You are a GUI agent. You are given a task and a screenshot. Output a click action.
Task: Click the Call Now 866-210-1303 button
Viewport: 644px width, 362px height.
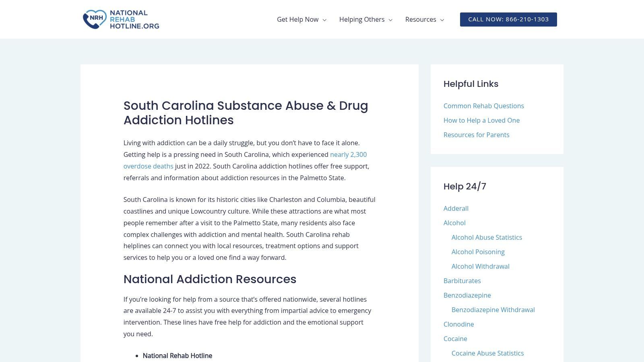pos(508,19)
